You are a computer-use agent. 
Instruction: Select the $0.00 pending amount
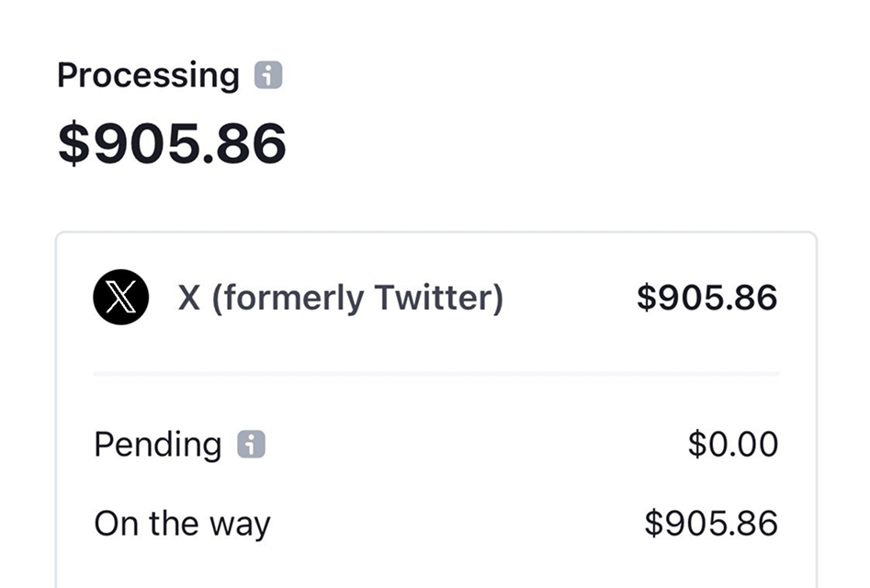click(x=732, y=445)
